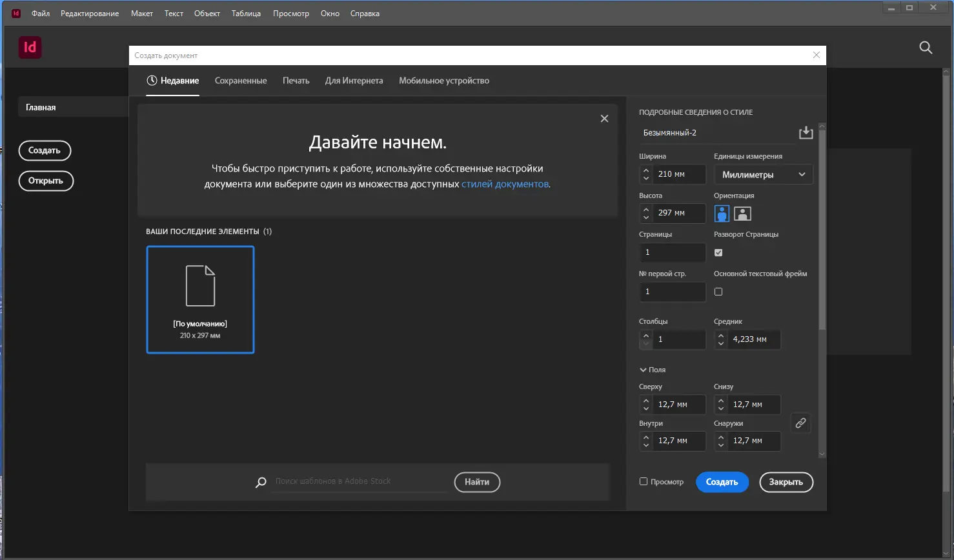Viewport: 954px width, 560px height.
Task: Click the Закрыть button
Action: [786, 482]
